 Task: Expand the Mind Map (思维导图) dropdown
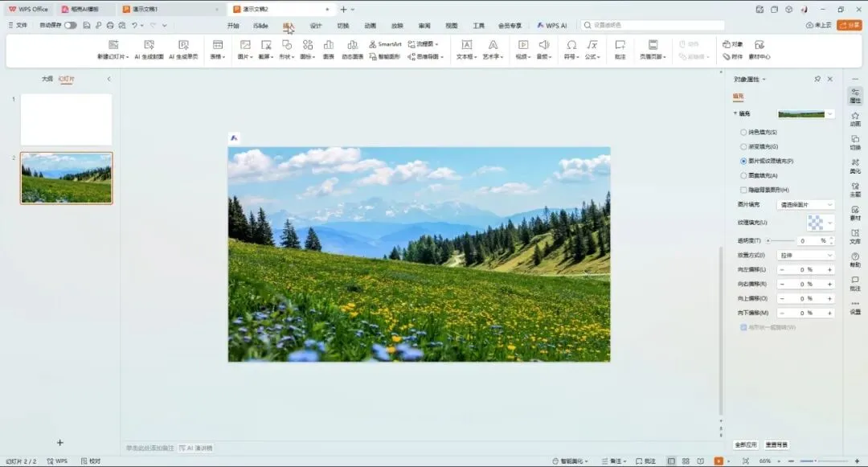click(425, 56)
